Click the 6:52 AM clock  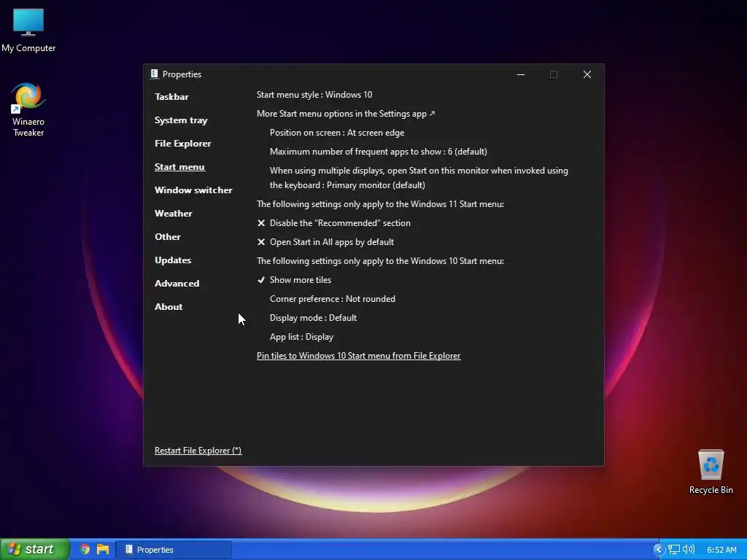point(721,550)
